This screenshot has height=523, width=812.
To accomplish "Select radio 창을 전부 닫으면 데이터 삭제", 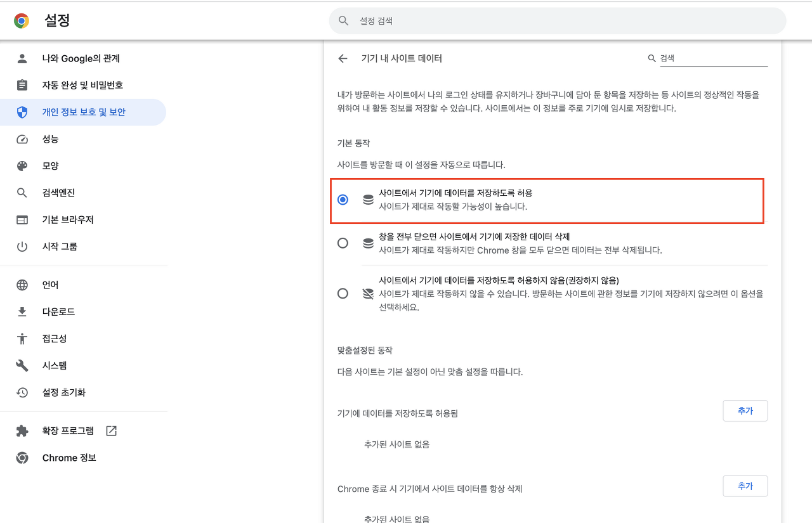I will [x=343, y=243].
